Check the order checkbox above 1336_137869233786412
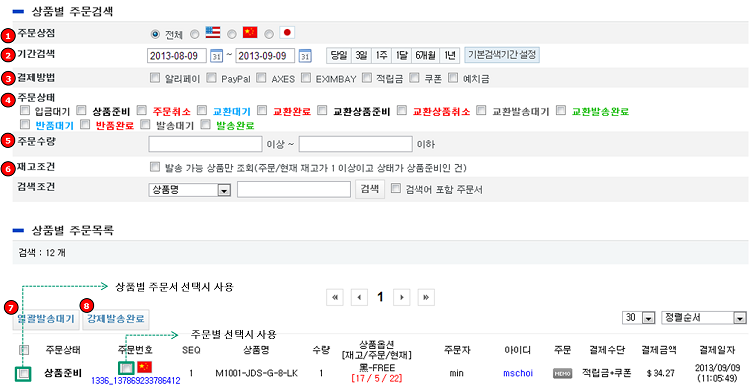This screenshot has width=750, height=386. pos(126,368)
